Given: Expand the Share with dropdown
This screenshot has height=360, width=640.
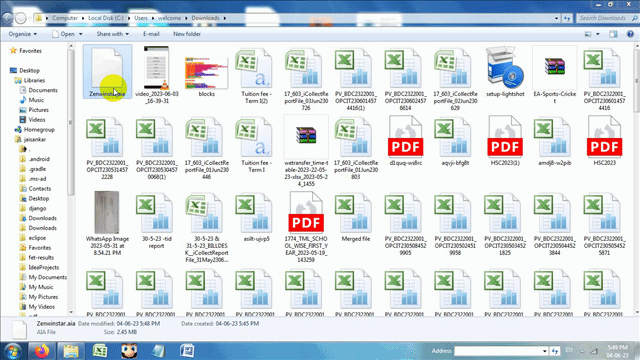Looking at the screenshot, I should click(x=113, y=34).
